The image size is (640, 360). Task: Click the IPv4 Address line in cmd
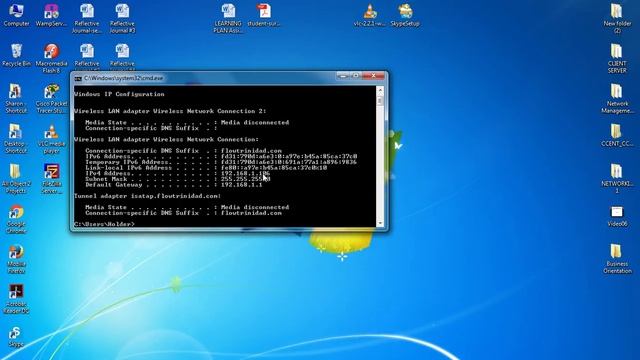(178, 173)
